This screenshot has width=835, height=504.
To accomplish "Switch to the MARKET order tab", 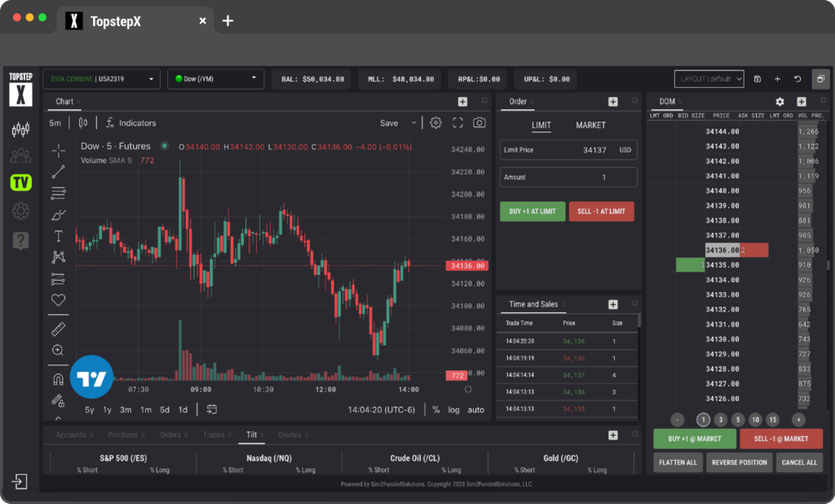I will click(590, 126).
